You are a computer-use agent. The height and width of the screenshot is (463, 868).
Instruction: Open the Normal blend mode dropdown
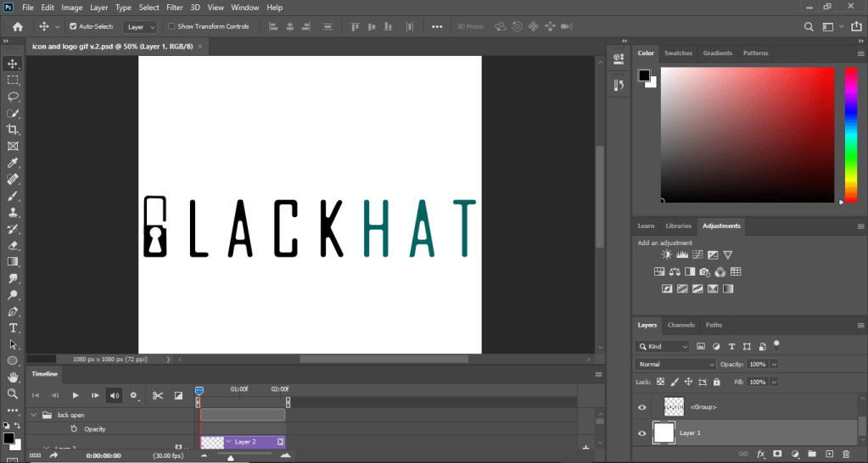pyautogui.click(x=675, y=365)
